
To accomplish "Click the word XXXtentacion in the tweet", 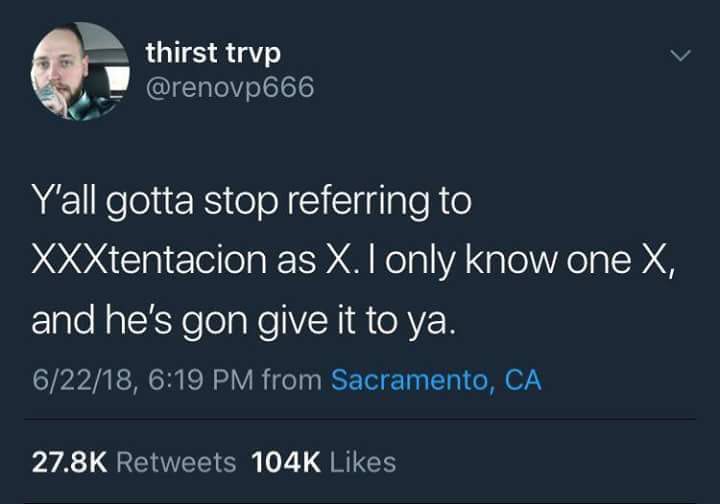I will (150, 260).
